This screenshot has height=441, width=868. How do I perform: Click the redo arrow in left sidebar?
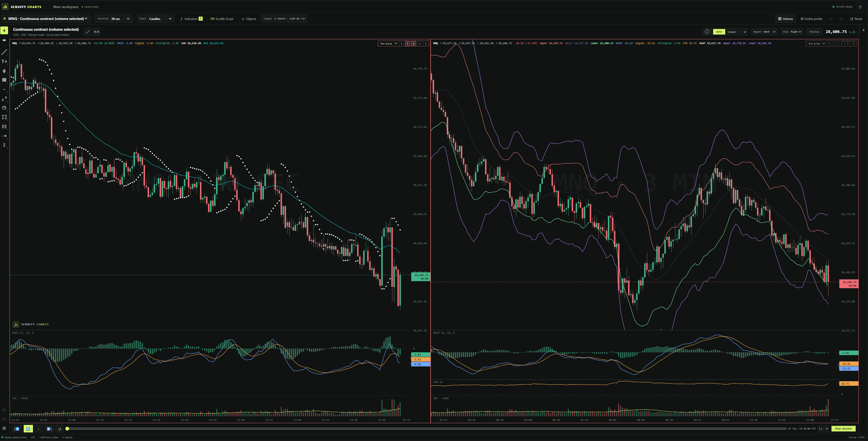[x=4, y=419]
